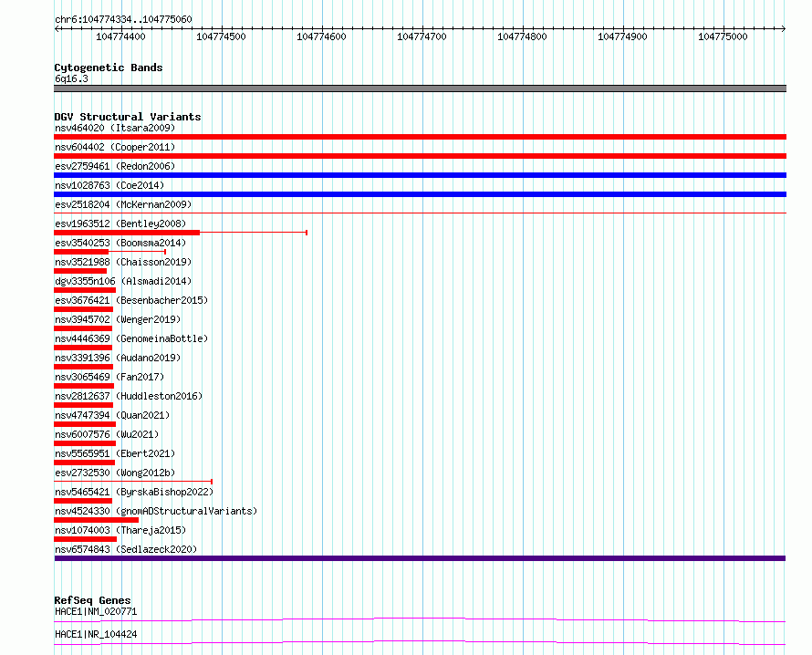Click the nsv3391396 (Audano2019) label
The width and height of the screenshot is (812, 655).
click(118, 358)
